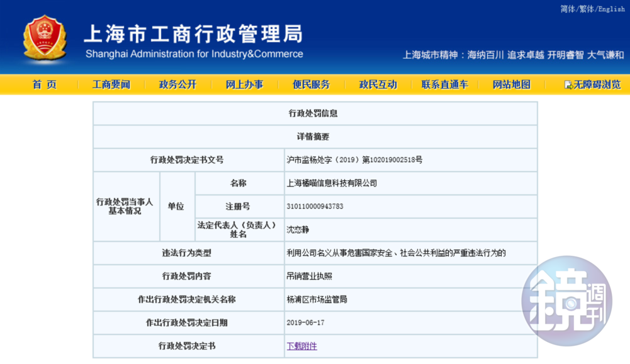Select decision date 2019-06-17
The image size is (630, 364).
pos(305,323)
